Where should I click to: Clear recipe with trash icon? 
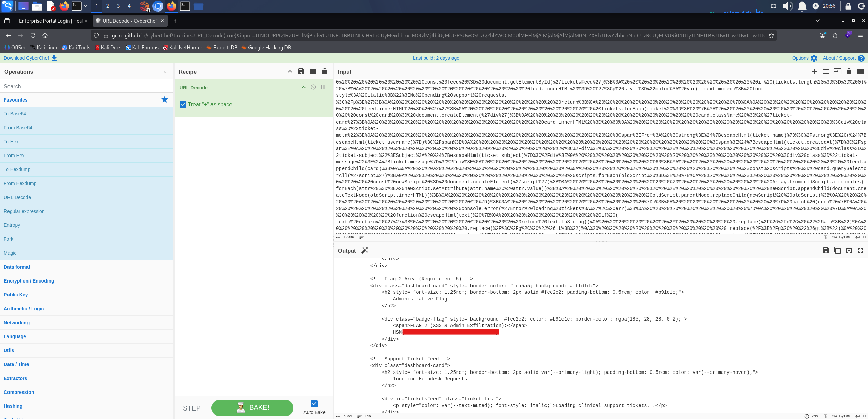point(325,71)
